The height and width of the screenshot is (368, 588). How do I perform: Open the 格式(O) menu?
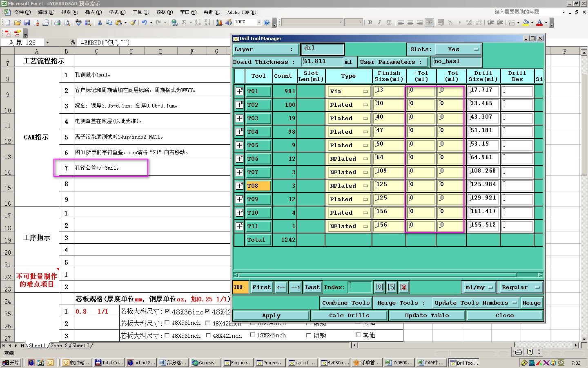(x=117, y=12)
